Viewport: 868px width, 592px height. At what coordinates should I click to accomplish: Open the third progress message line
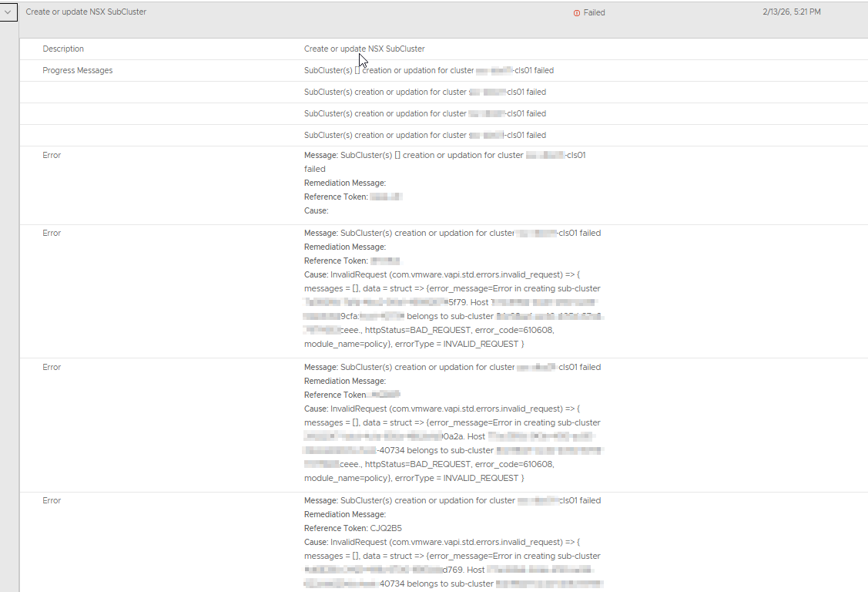424,114
